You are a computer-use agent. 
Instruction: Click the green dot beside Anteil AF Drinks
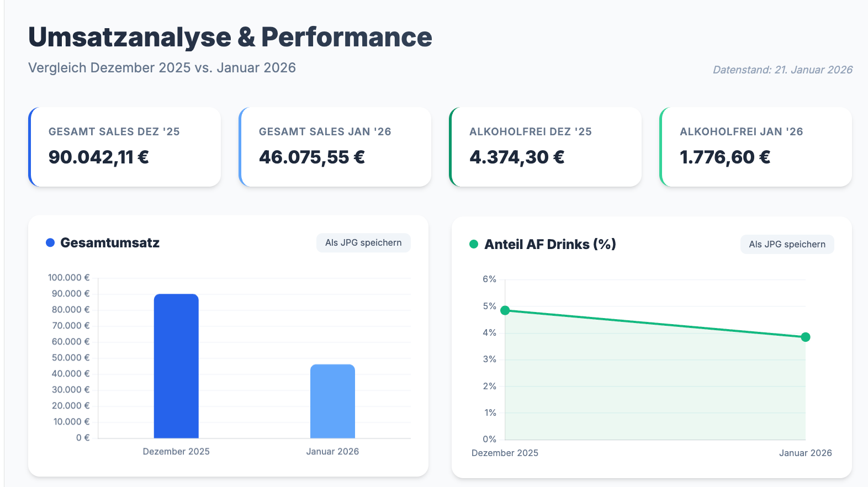coord(474,244)
